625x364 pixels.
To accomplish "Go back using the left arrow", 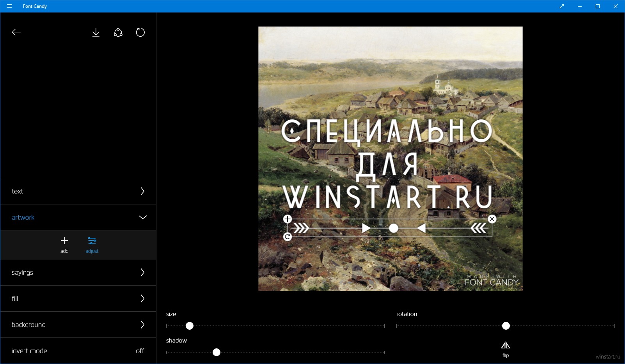I will (16, 32).
